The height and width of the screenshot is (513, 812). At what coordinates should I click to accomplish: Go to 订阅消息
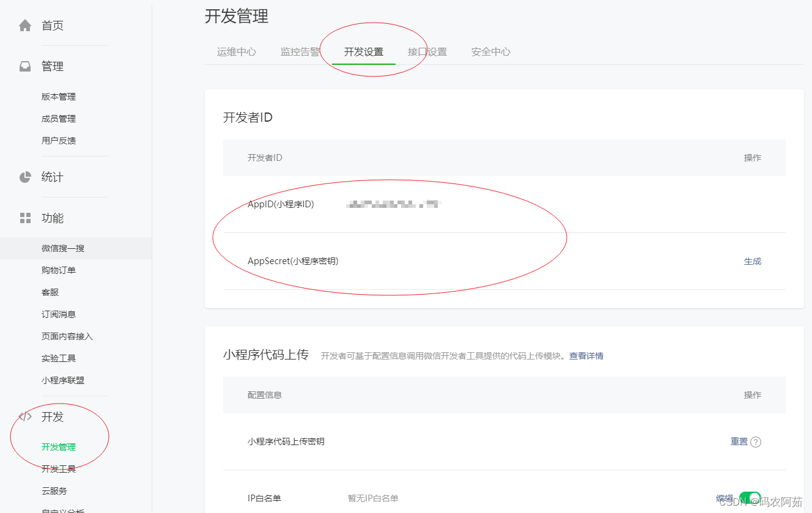click(x=59, y=314)
